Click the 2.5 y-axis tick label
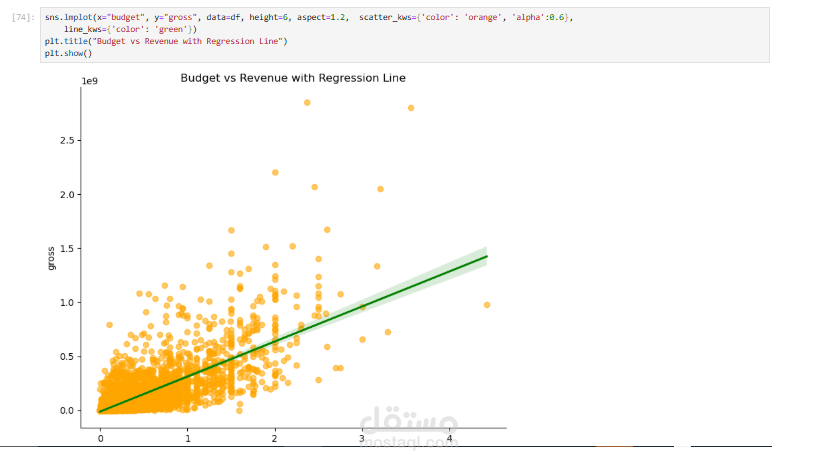The height and width of the screenshot is (460, 819). [x=67, y=140]
